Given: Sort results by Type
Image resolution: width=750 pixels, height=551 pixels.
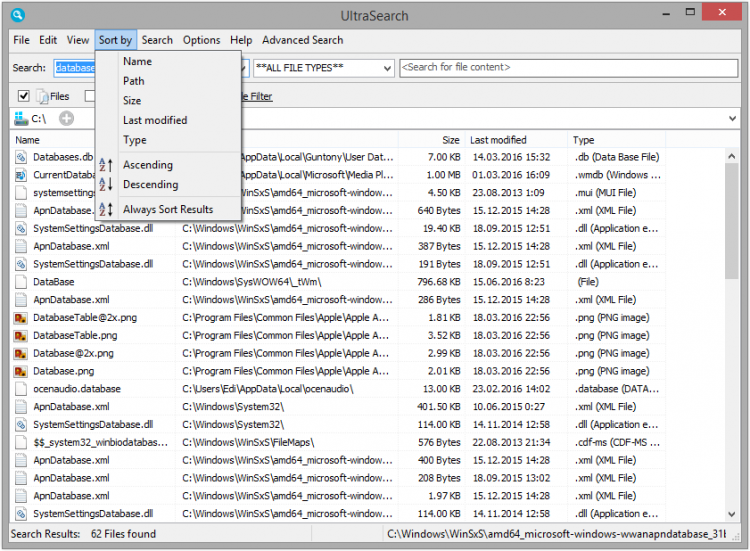Looking at the screenshot, I should click(168, 140).
